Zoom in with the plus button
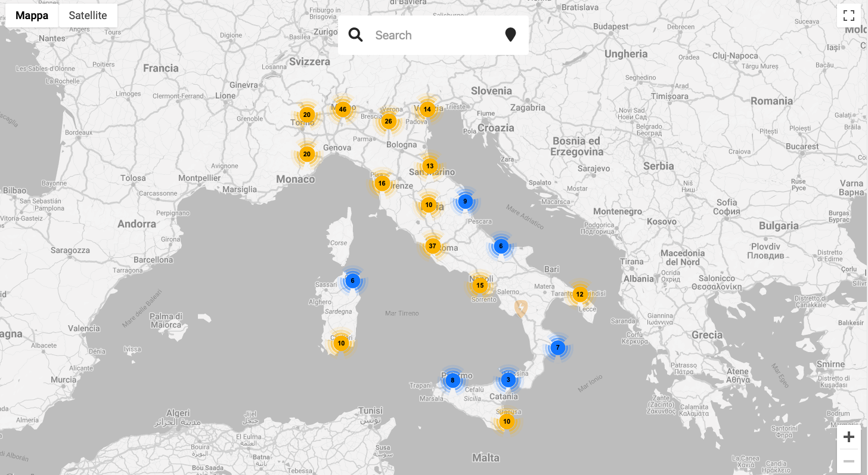868x475 pixels. click(849, 437)
